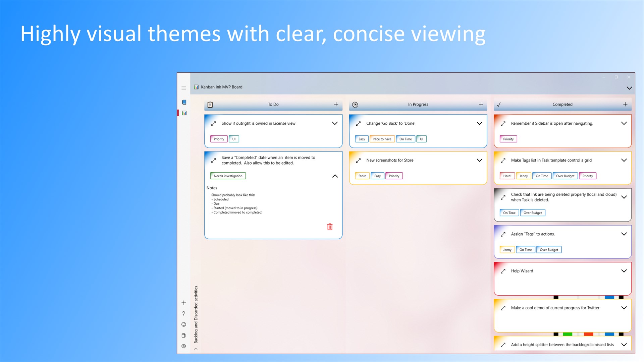The width and height of the screenshot is (644, 362).
Task: Expand 'New screenshots for Store' card
Action: 479,160
